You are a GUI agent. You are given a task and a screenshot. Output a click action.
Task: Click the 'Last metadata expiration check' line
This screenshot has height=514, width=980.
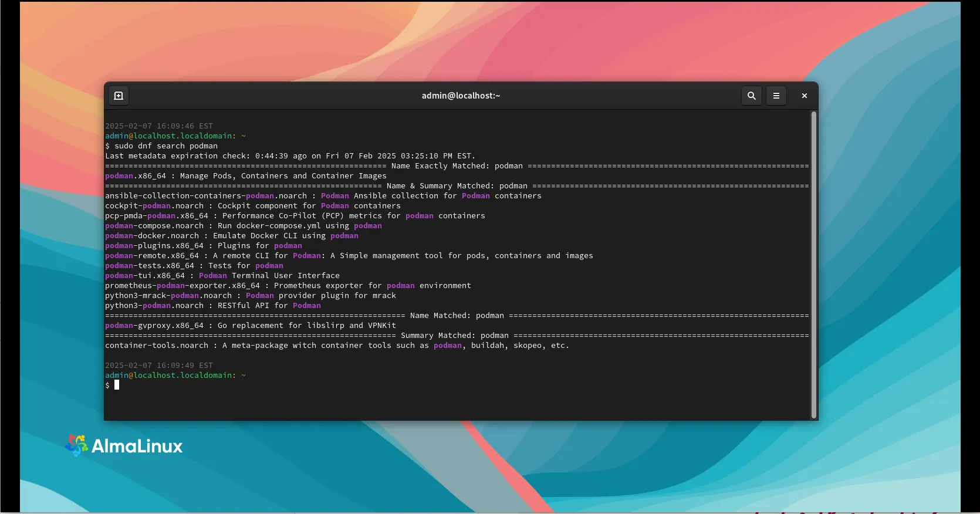(x=290, y=156)
